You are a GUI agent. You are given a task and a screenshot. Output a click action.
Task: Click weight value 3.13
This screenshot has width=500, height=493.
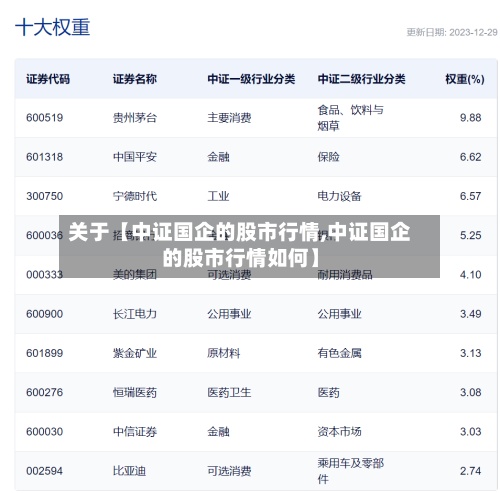point(470,353)
